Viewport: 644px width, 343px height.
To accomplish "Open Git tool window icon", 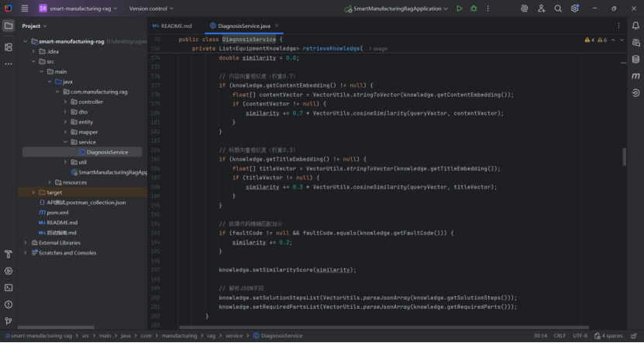I will click(9, 321).
